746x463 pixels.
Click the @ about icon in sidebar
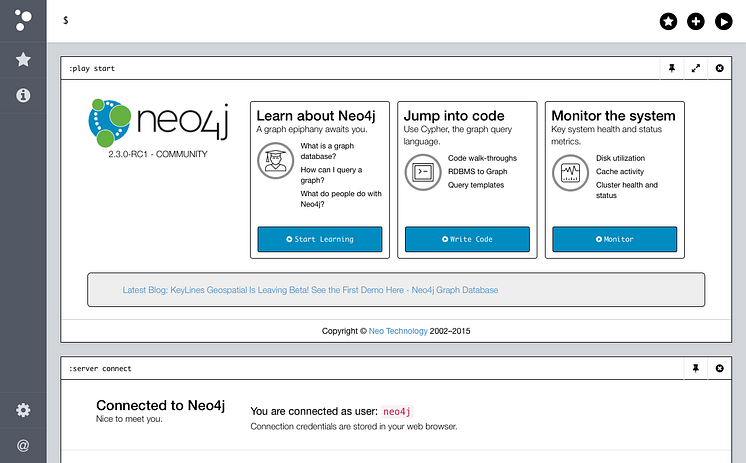click(x=23, y=445)
